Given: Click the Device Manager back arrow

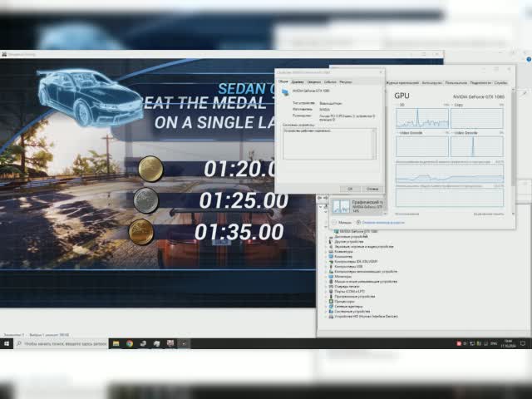Looking at the screenshot, I should point(320,198).
